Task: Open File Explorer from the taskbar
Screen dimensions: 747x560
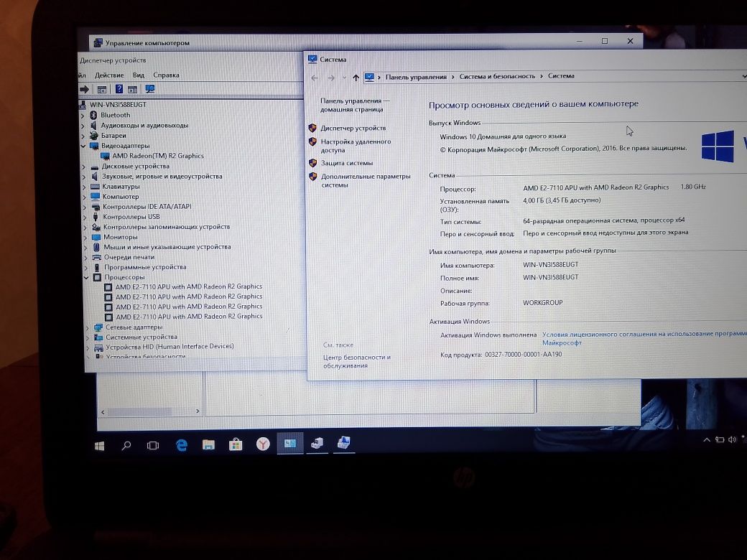Action: 208,445
